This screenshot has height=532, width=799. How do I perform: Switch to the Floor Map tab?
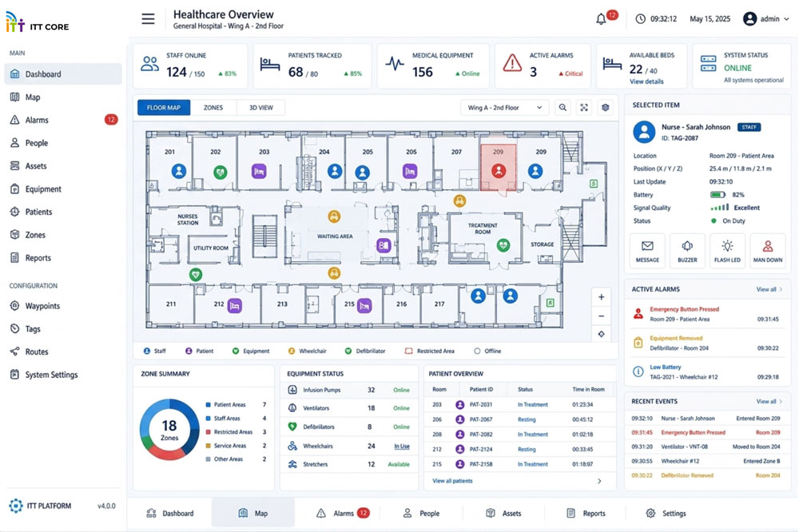click(164, 108)
